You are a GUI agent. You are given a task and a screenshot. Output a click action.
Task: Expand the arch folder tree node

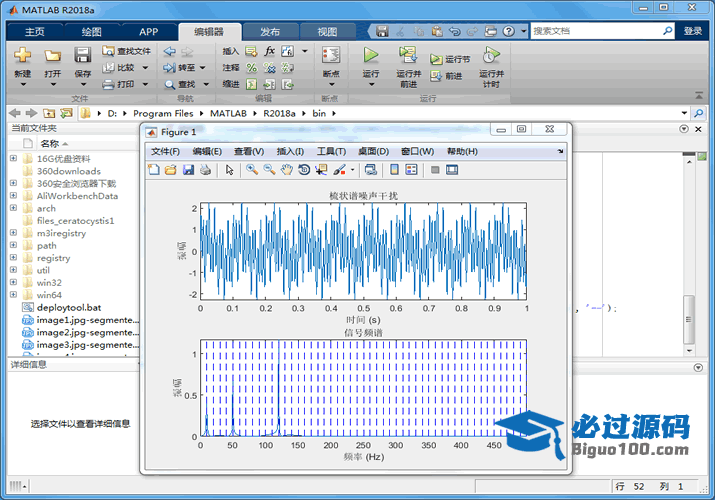13,208
